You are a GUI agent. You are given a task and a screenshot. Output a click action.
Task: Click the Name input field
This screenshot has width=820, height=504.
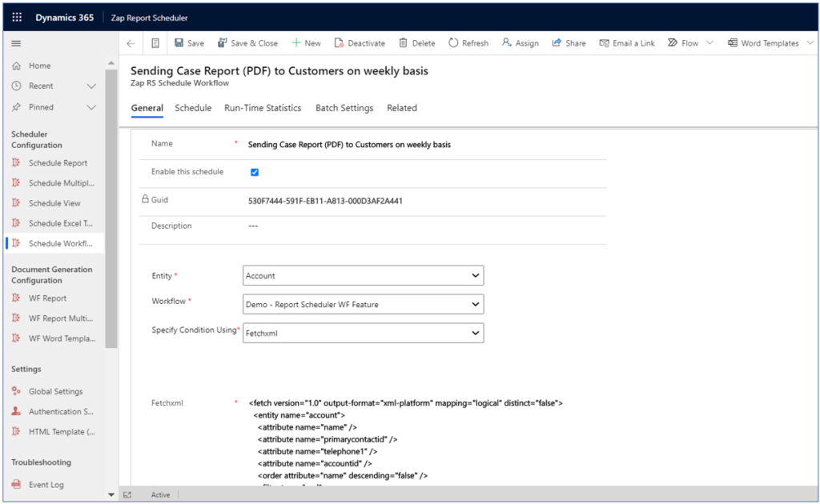[x=426, y=145]
